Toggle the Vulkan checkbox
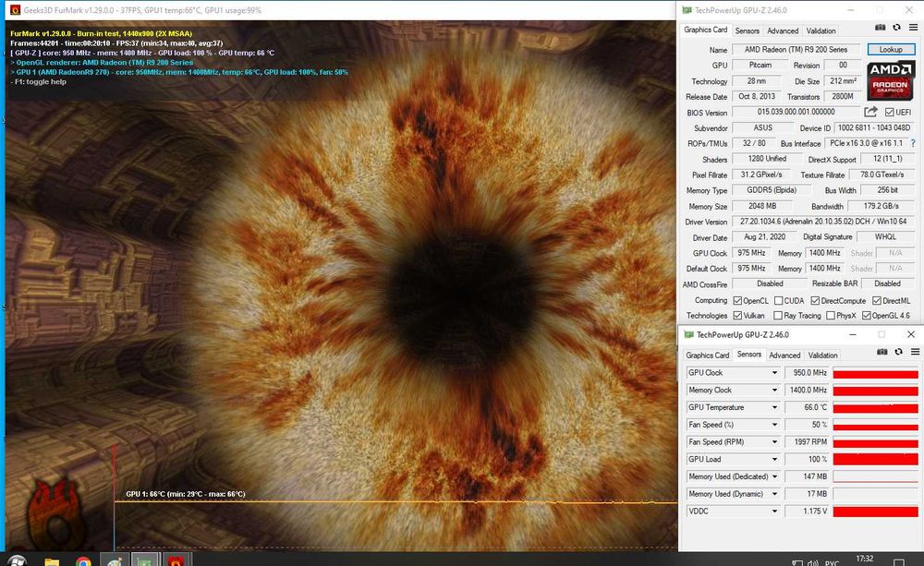This screenshot has width=924, height=566. pyautogui.click(x=737, y=315)
